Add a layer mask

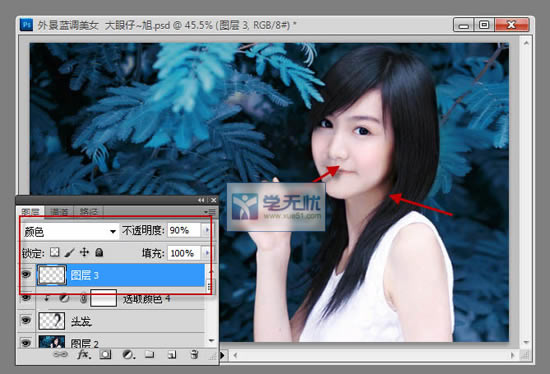(x=105, y=355)
